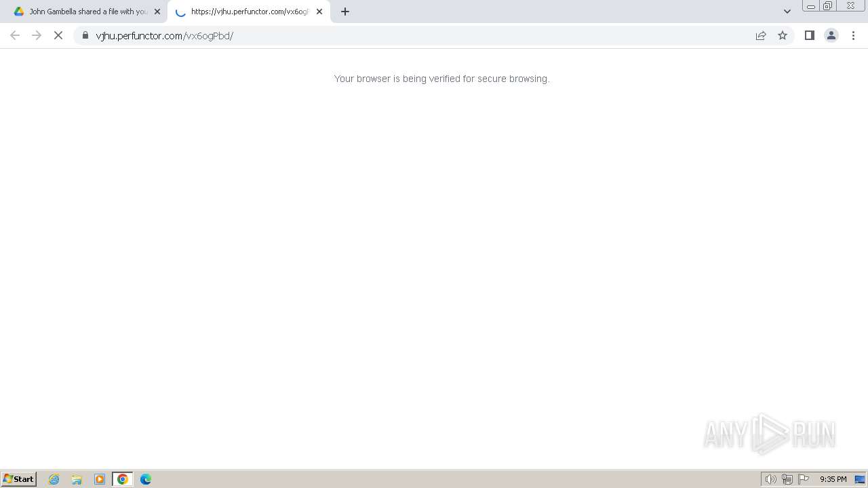The height and width of the screenshot is (488, 868).
Task: Open Chrome three-dot menu
Action: pos(853,35)
